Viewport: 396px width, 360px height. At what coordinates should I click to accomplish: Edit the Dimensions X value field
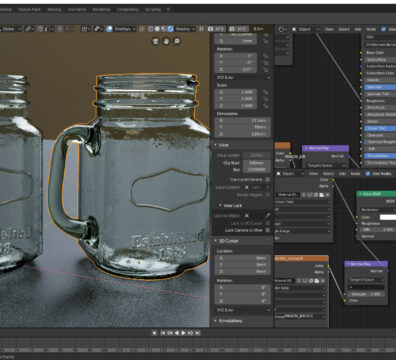click(243, 120)
